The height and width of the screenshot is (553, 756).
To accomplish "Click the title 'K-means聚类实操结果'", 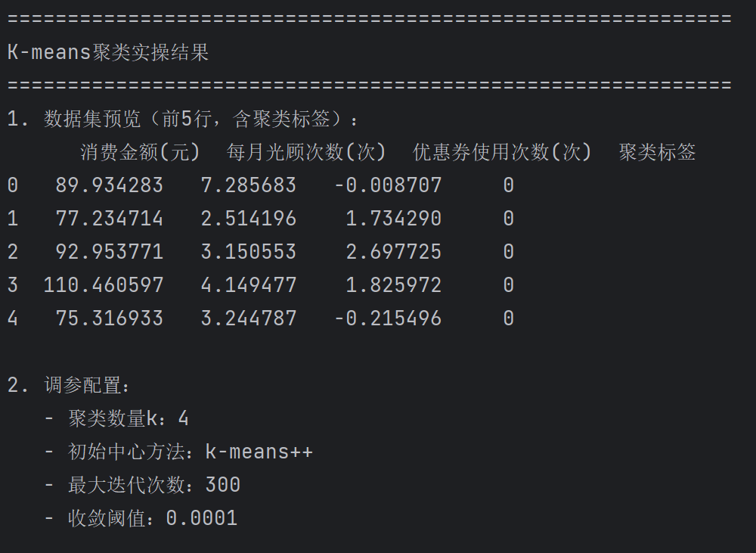I will click(x=108, y=52).
